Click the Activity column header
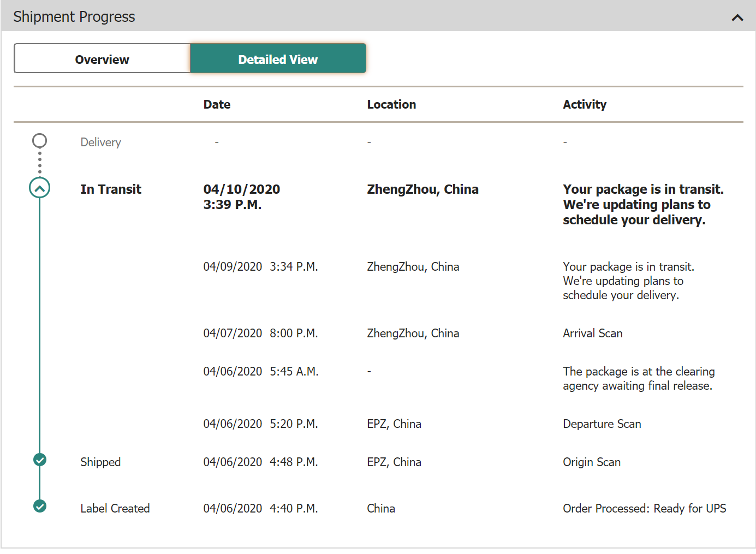The width and height of the screenshot is (756, 554). click(x=585, y=104)
